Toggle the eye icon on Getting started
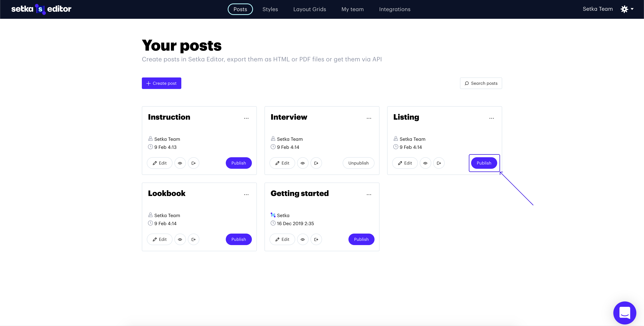 (303, 239)
